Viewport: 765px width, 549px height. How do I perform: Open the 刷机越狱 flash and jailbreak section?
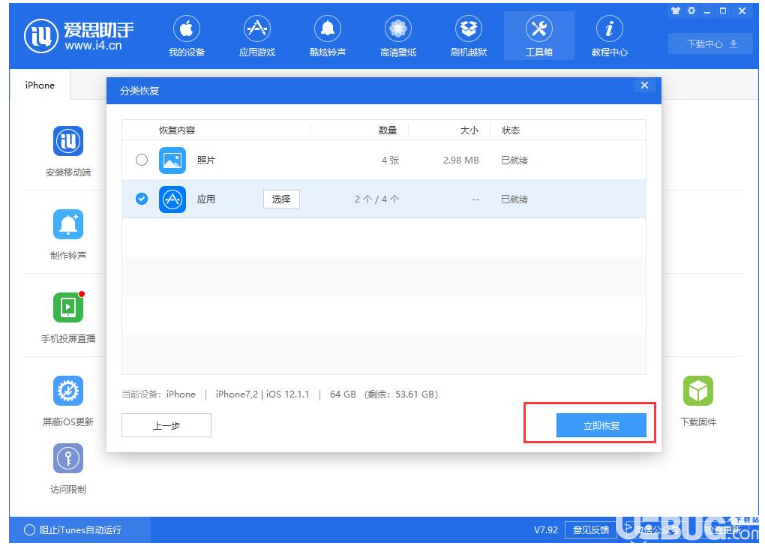(468, 37)
